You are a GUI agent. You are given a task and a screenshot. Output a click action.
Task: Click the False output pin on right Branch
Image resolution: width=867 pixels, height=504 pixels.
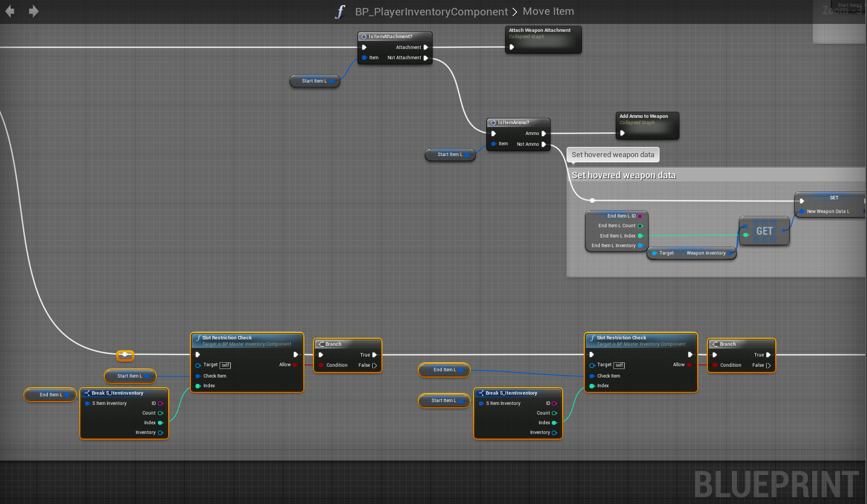tap(768, 365)
